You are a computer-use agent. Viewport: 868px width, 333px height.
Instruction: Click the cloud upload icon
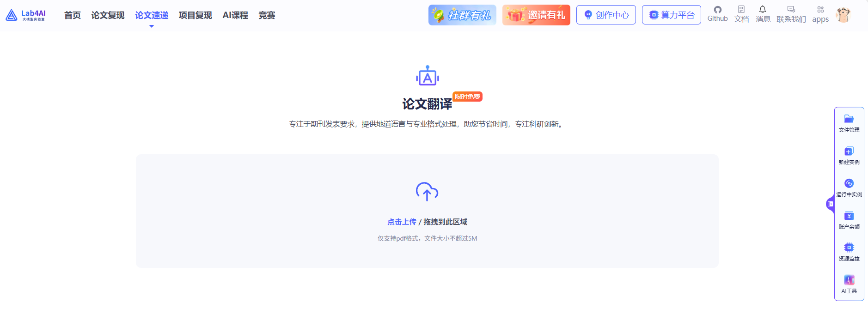[427, 191]
